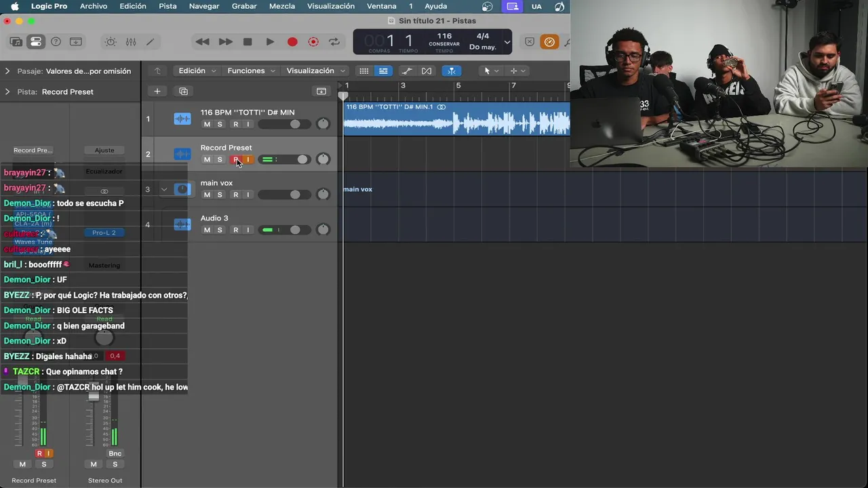Click the Replace mode X button
This screenshot has height=488, width=868.
[530, 42]
